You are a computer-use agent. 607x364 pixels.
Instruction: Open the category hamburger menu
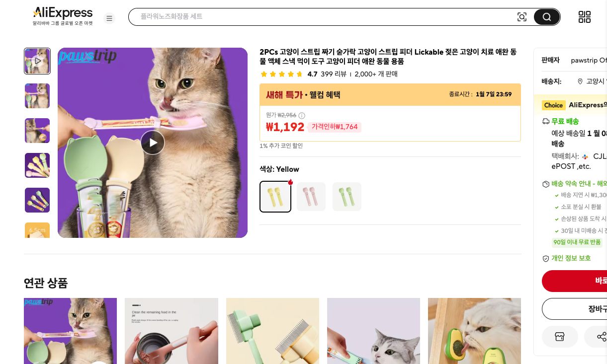(x=109, y=18)
